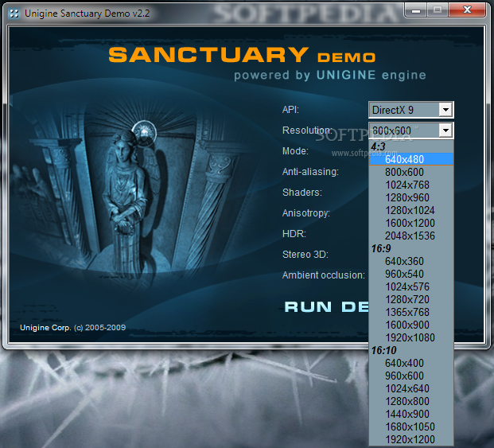The image size is (494, 448).
Task: Click the 800x600 resolution combo box field
Action: (410, 131)
